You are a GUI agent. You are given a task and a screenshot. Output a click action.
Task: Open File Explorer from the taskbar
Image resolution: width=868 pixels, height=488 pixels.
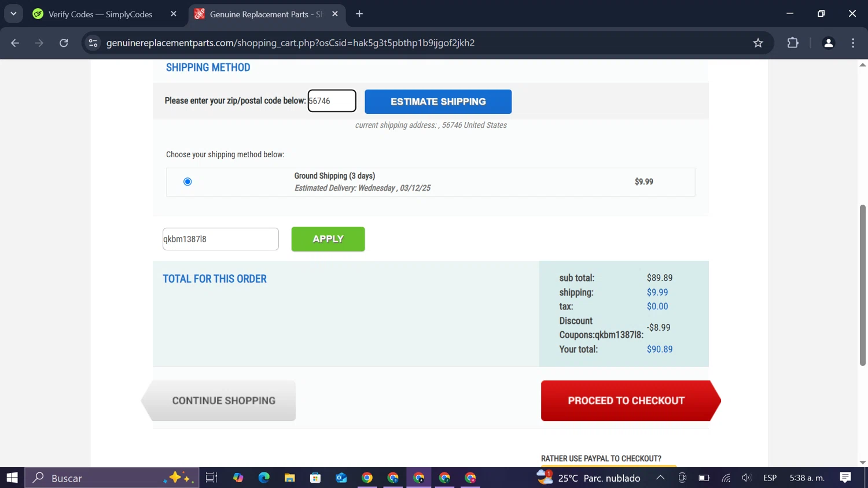pos(290,478)
